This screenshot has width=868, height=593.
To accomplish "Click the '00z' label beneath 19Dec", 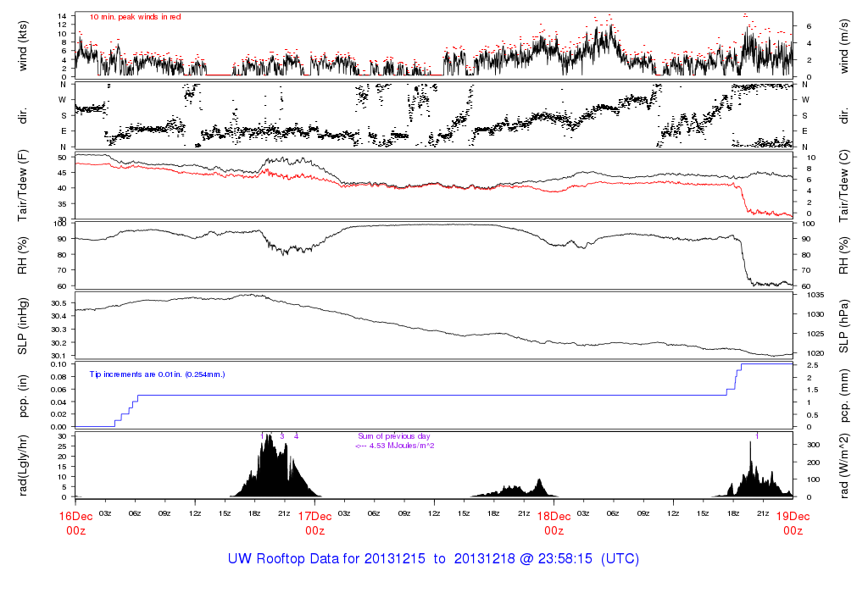I will click(793, 531).
